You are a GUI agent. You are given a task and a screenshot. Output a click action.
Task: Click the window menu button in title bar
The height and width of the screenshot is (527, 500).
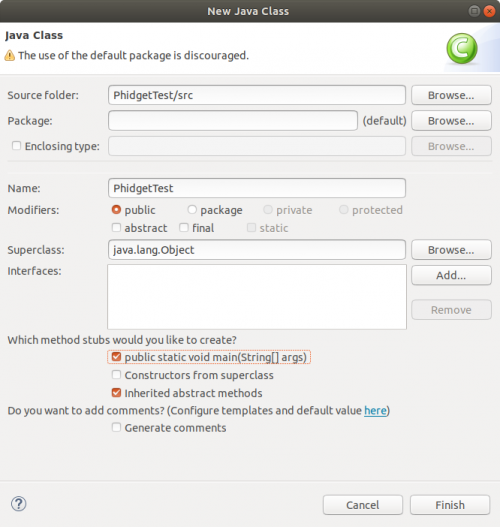pos(474,11)
